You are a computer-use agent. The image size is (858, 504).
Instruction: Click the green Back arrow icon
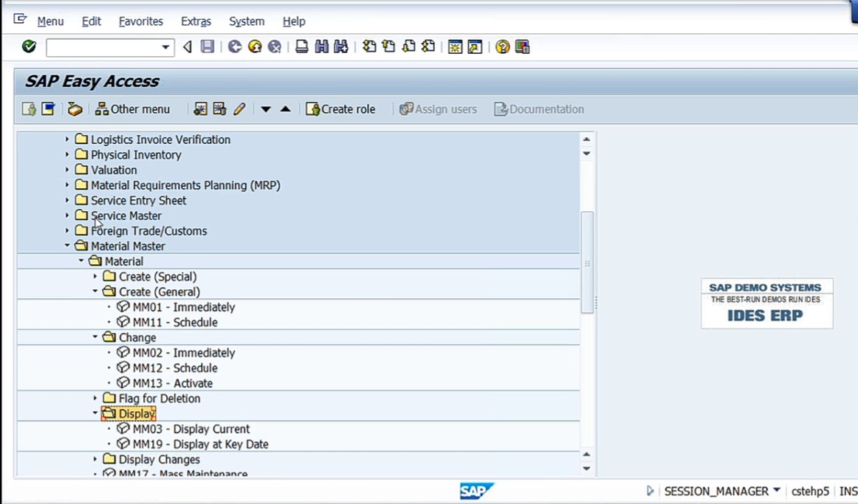click(x=236, y=47)
